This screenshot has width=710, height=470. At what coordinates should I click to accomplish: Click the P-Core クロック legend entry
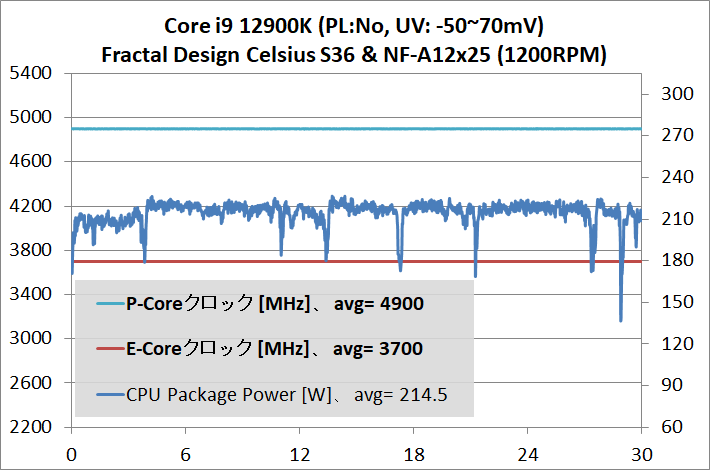tap(260, 303)
